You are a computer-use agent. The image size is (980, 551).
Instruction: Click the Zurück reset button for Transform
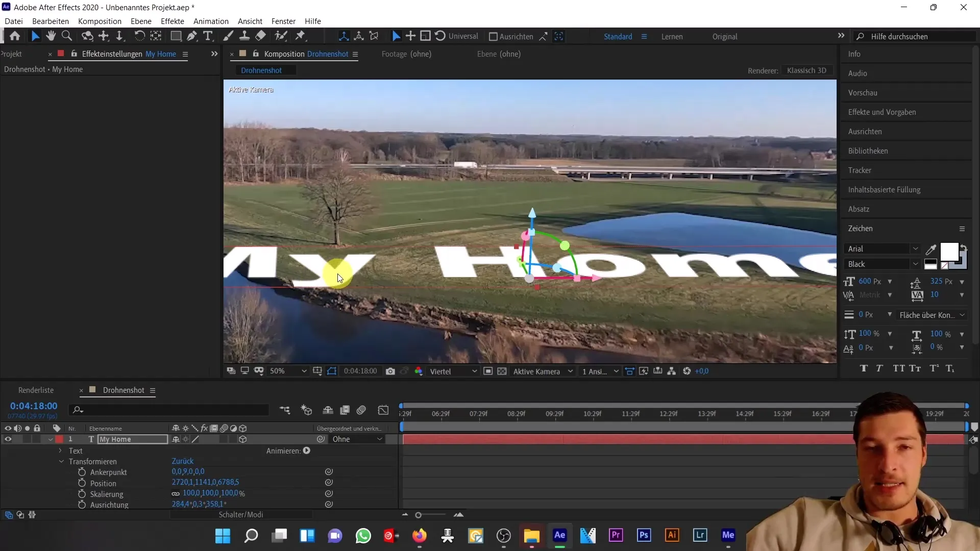(x=182, y=461)
